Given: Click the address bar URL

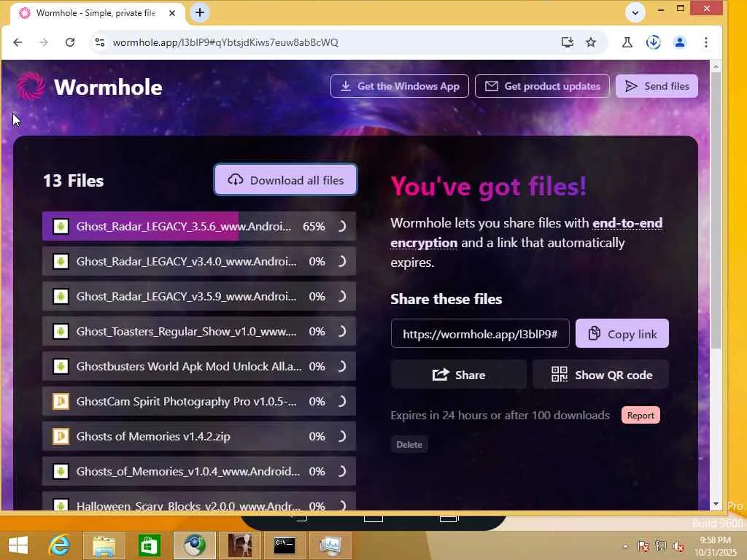Looking at the screenshot, I should pos(225,42).
